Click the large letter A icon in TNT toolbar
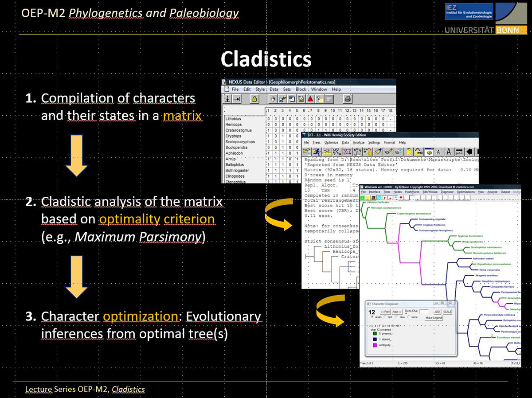Image resolution: width=532 pixels, height=398 pixels. pyautogui.click(x=449, y=152)
